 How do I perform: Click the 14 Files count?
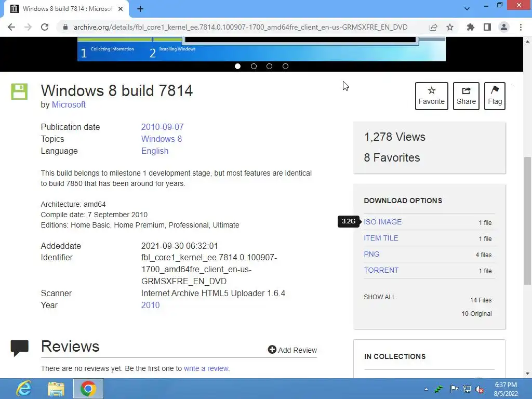pyautogui.click(x=481, y=300)
